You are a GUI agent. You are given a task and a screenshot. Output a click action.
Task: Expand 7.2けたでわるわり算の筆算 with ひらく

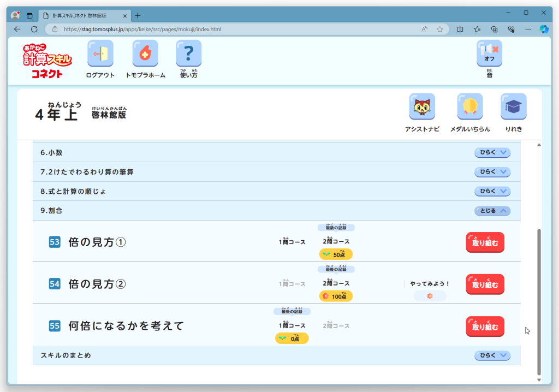[x=492, y=172]
